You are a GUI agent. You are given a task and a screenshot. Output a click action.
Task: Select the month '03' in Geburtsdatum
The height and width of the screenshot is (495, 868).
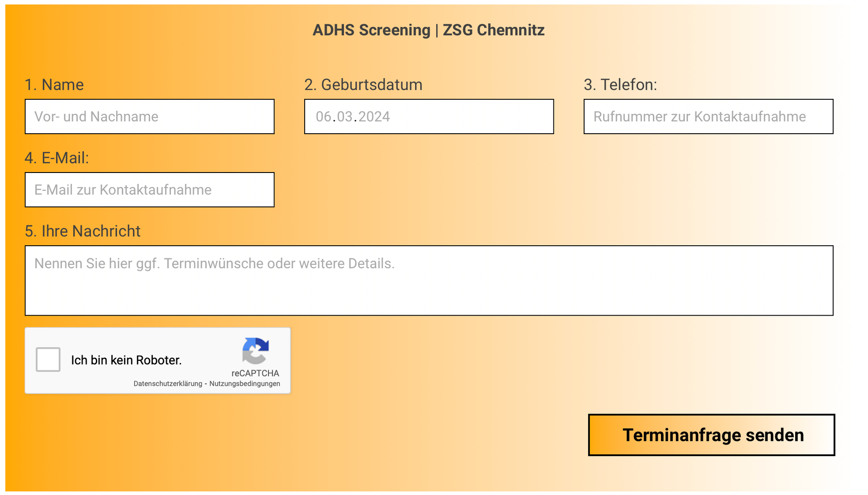pyautogui.click(x=344, y=117)
